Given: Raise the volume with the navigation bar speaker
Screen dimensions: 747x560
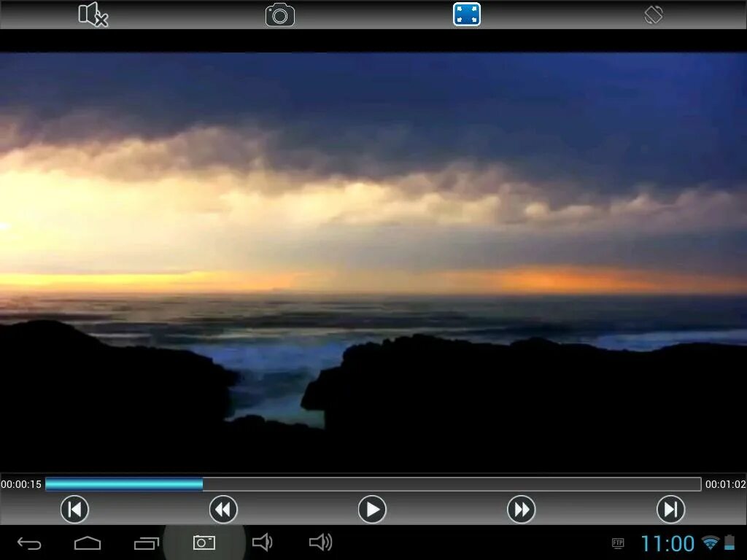Looking at the screenshot, I should click(321, 542).
